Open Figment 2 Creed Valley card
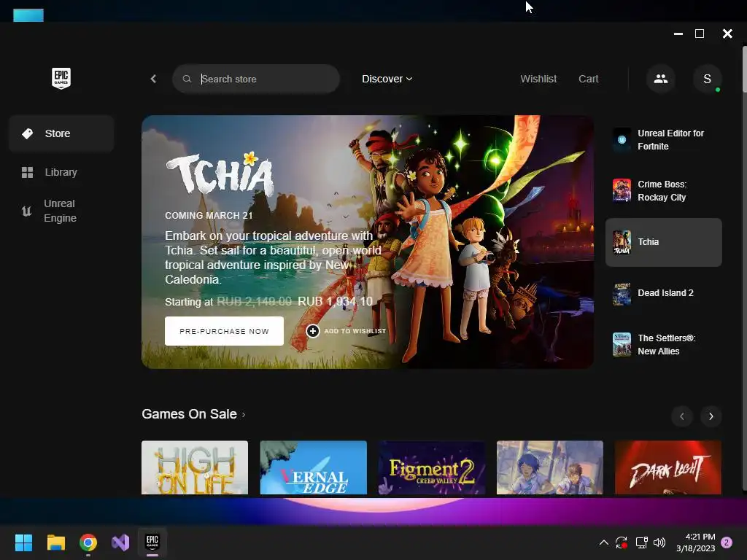Viewport: 747px width, 560px height. (432, 467)
